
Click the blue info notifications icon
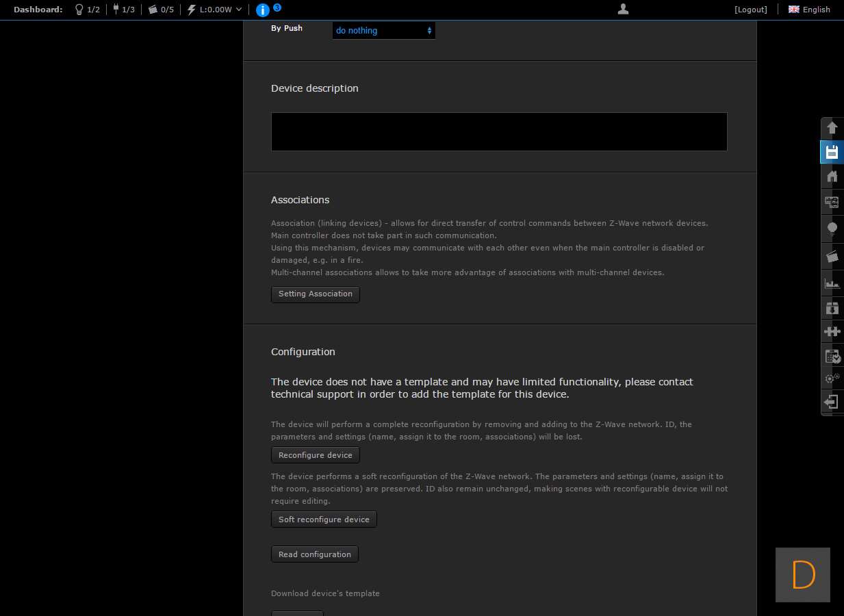click(262, 10)
